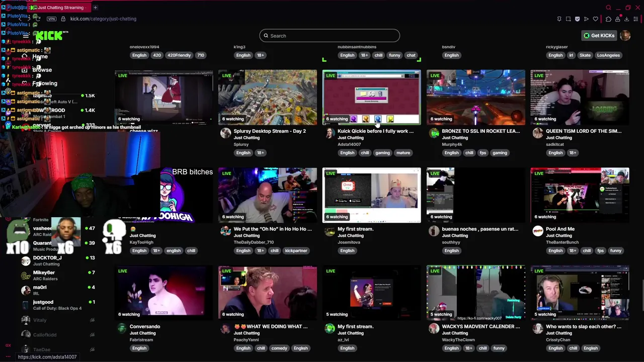The height and width of the screenshot is (362, 644).
Task: Open ma0ri in followed channels list
Action: pyautogui.click(x=57, y=290)
